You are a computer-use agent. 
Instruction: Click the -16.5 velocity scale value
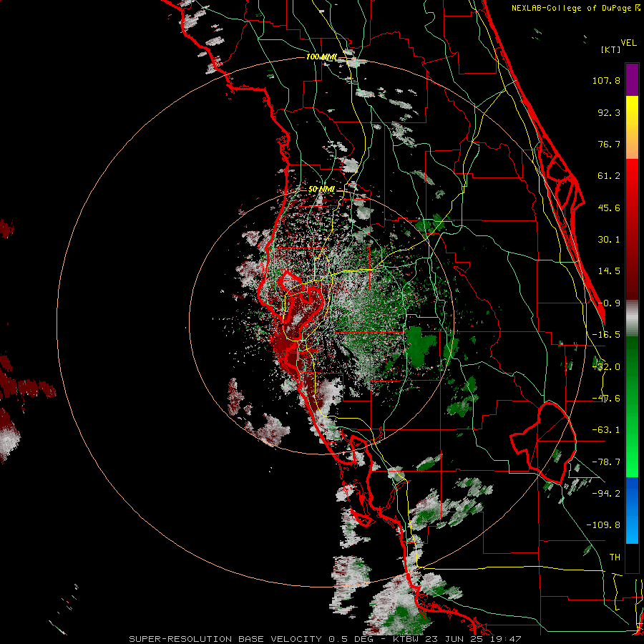click(606, 335)
